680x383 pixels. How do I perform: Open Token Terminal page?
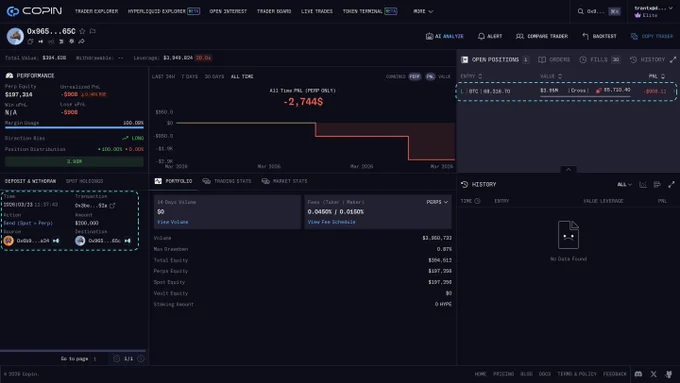369,11
